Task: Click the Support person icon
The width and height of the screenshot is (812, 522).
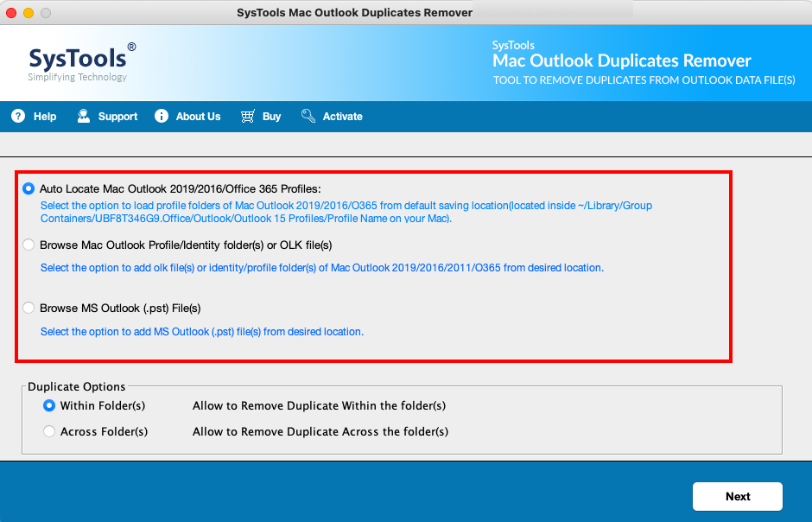Action: pyautogui.click(x=84, y=116)
